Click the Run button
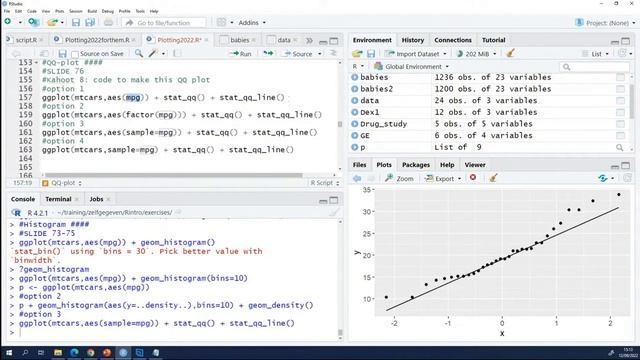Viewport: 640px width, 360px height. click(241, 53)
